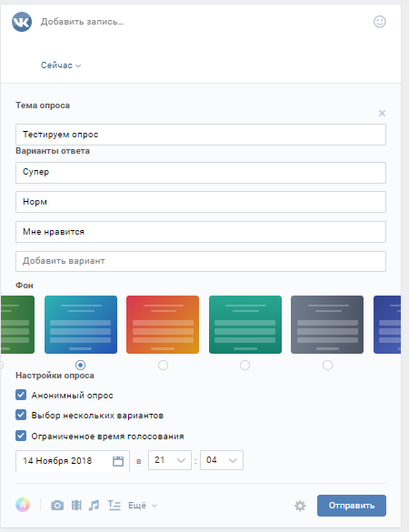Open the calendar date picker icon

(118, 461)
